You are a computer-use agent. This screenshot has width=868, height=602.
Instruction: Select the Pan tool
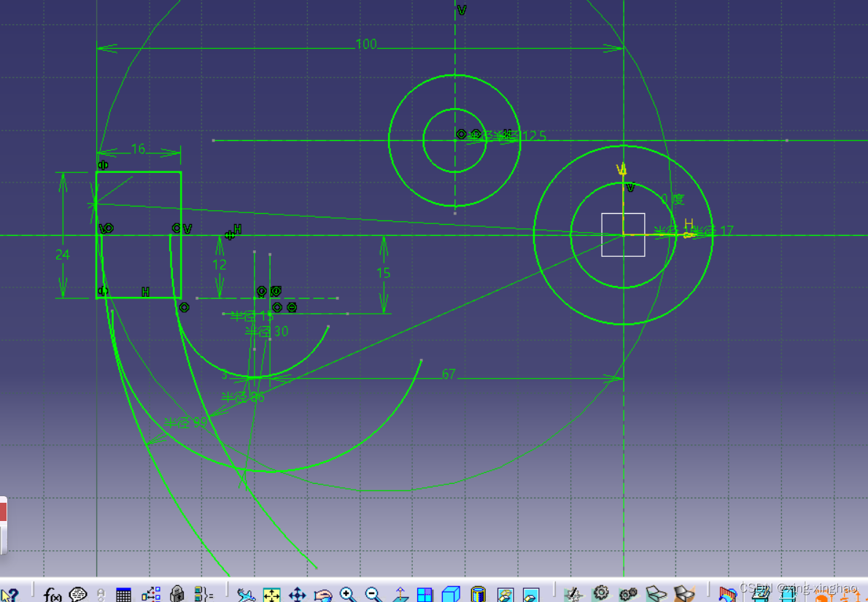coord(296,595)
